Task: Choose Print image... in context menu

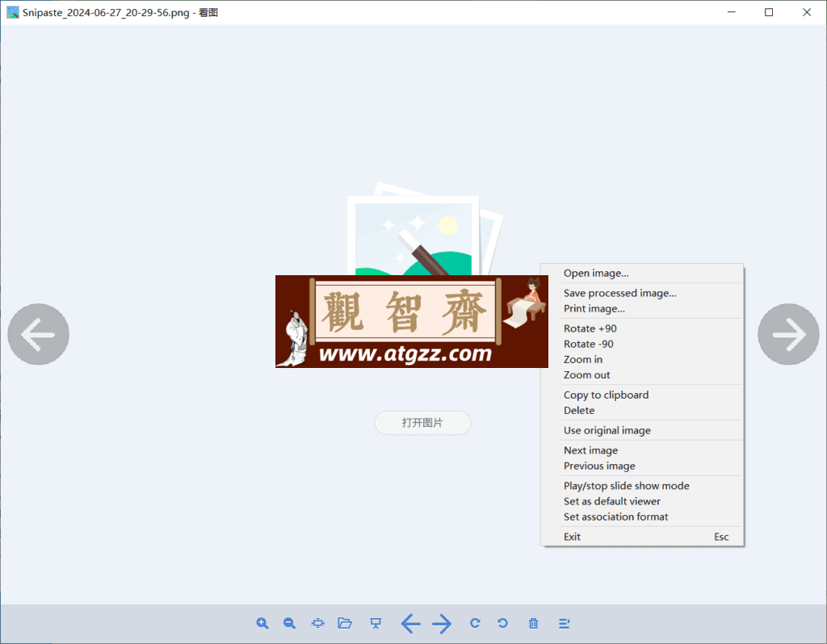Action: click(x=642, y=308)
